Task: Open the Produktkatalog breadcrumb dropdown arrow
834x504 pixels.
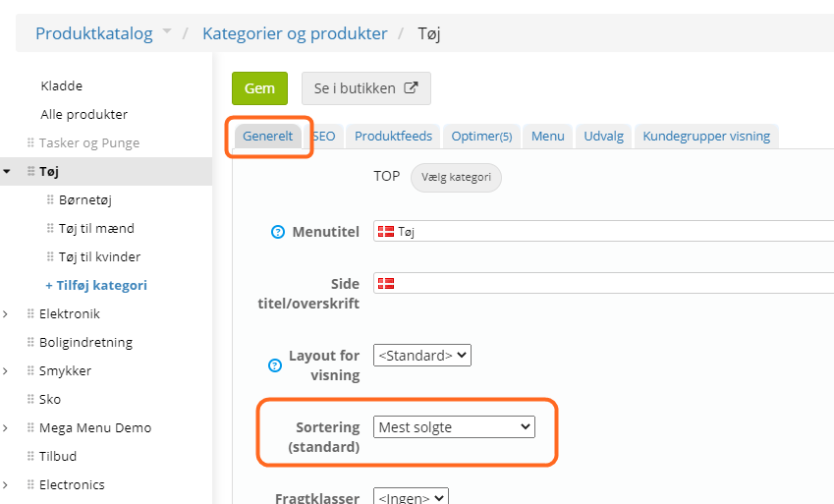Action: click(x=166, y=30)
